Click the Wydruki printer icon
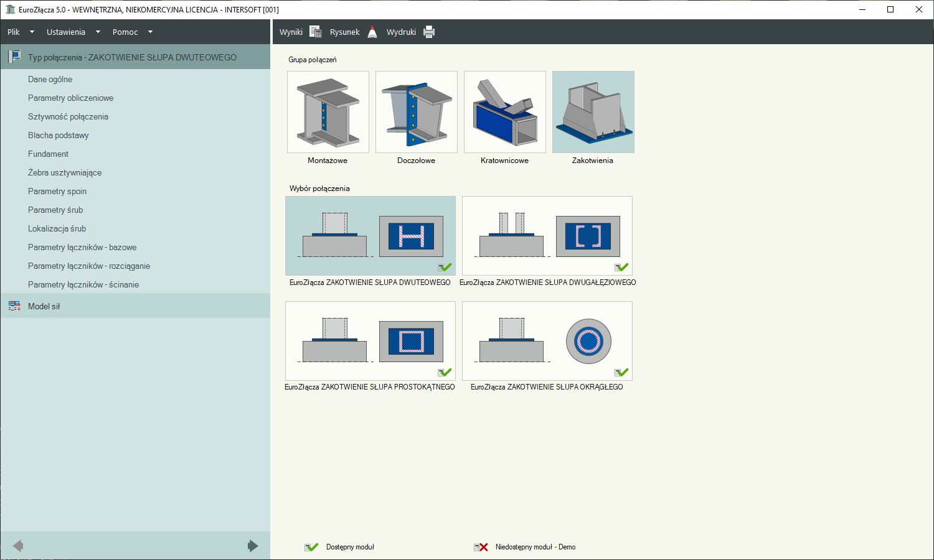This screenshot has width=934, height=560. pyautogui.click(x=429, y=32)
